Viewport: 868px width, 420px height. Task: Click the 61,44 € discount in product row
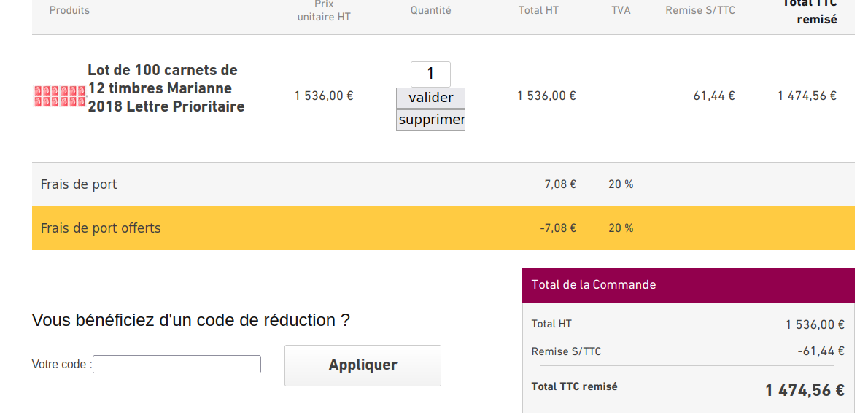pos(713,96)
